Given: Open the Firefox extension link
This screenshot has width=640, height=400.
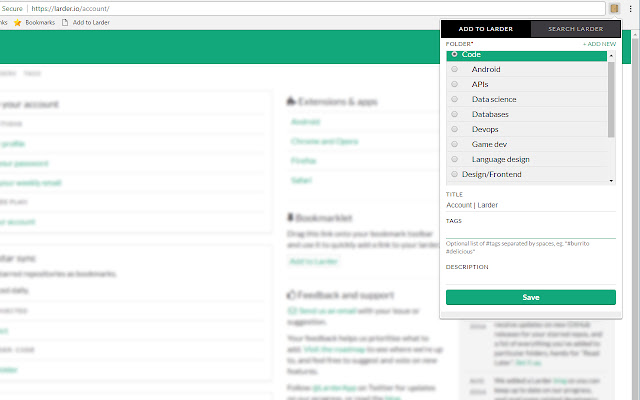Looking at the screenshot, I should (x=304, y=161).
